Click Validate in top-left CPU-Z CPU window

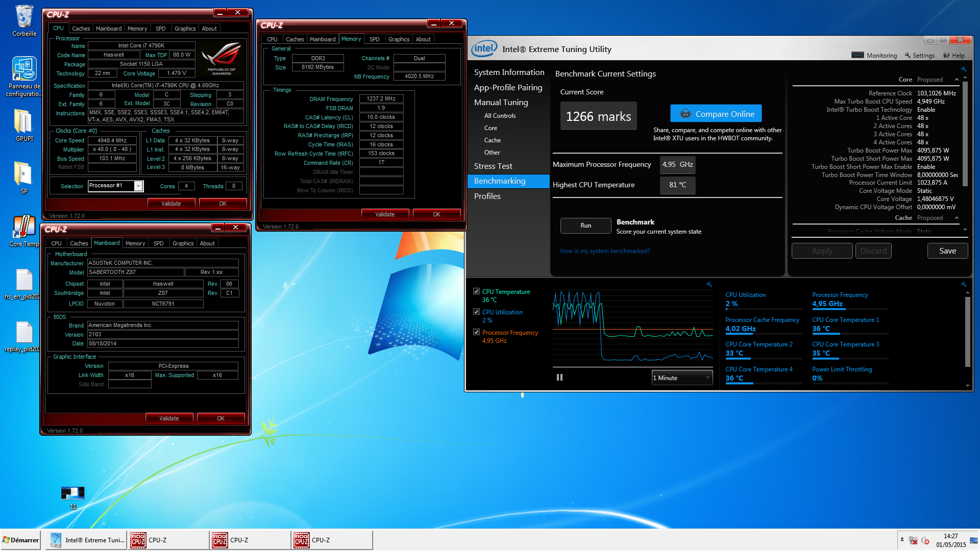pyautogui.click(x=171, y=204)
